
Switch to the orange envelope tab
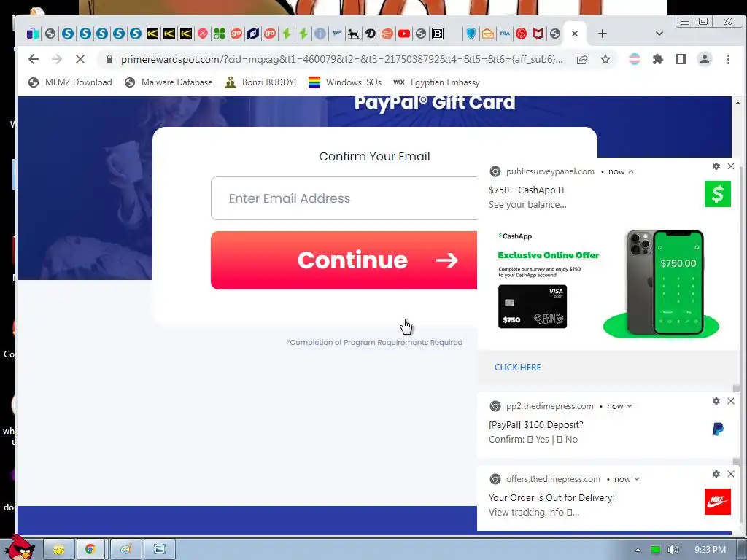pos(487,34)
